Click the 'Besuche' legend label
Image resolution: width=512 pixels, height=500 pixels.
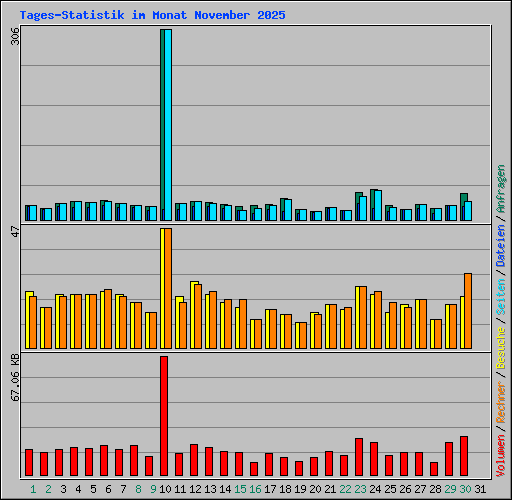point(501,347)
